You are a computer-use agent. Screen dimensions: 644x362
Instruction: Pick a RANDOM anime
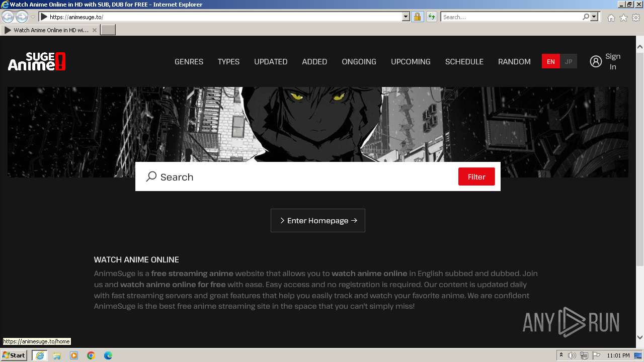pyautogui.click(x=514, y=61)
